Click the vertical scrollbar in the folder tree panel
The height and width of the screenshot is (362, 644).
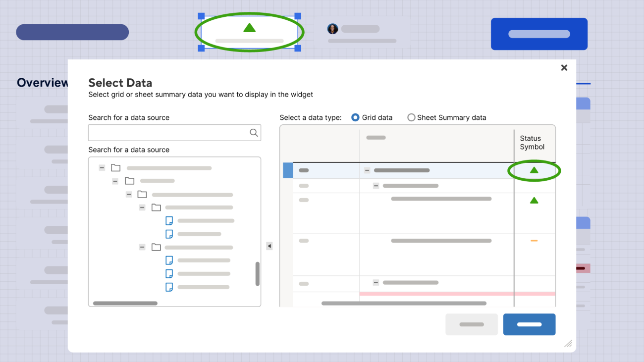(x=258, y=275)
